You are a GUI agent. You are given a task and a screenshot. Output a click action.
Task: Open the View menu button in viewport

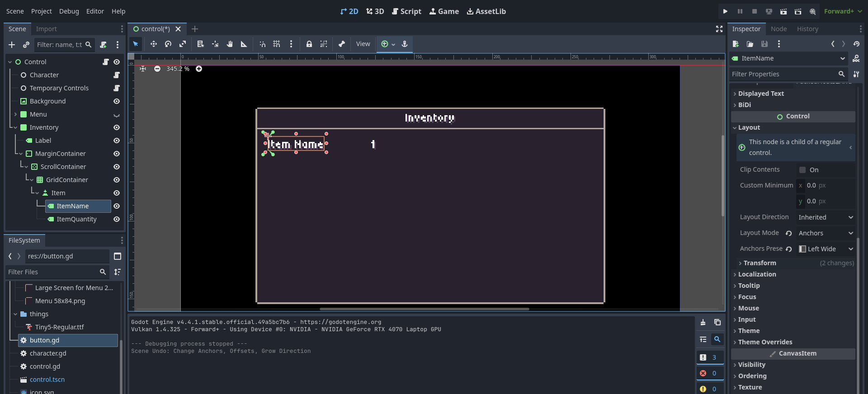coord(363,44)
